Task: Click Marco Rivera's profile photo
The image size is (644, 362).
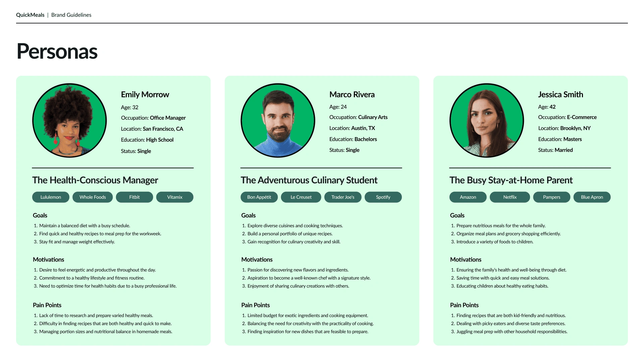Action: pyautogui.click(x=278, y=120)
